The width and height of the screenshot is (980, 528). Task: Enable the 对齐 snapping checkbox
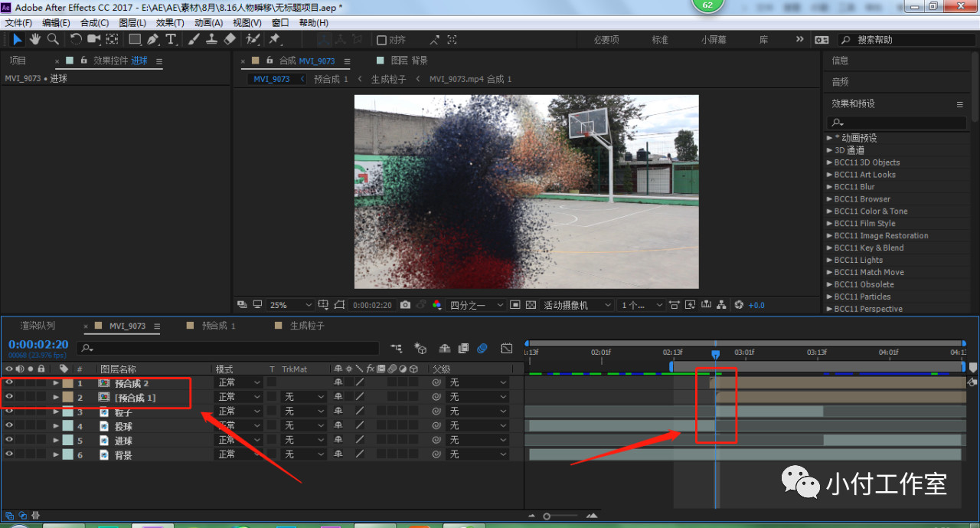(381, 40)
